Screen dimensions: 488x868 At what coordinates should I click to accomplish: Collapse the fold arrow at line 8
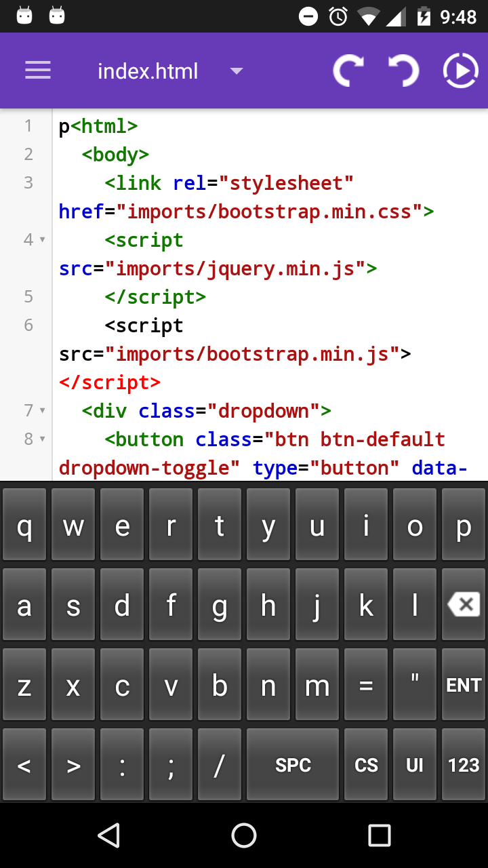click(x=43, y=439)
